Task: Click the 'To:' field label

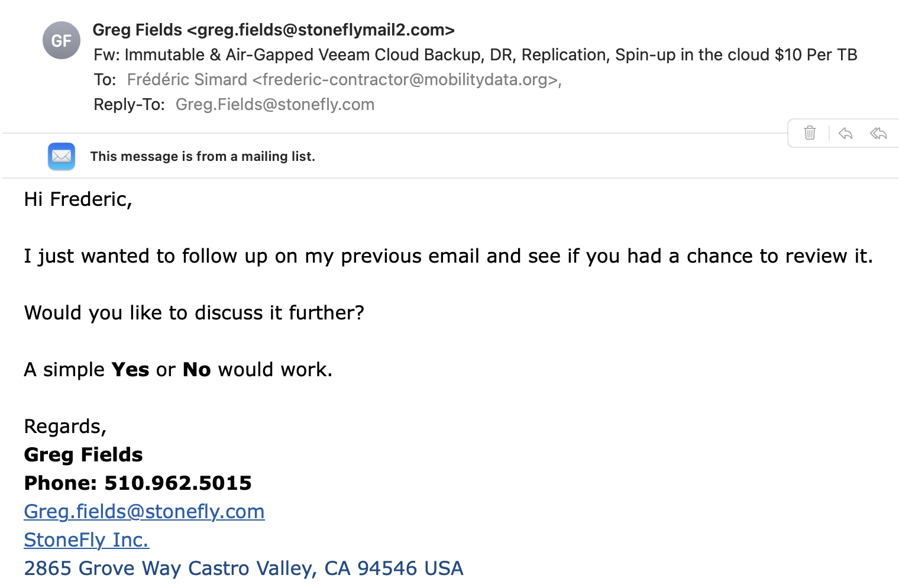Action: tap(105, 79)
